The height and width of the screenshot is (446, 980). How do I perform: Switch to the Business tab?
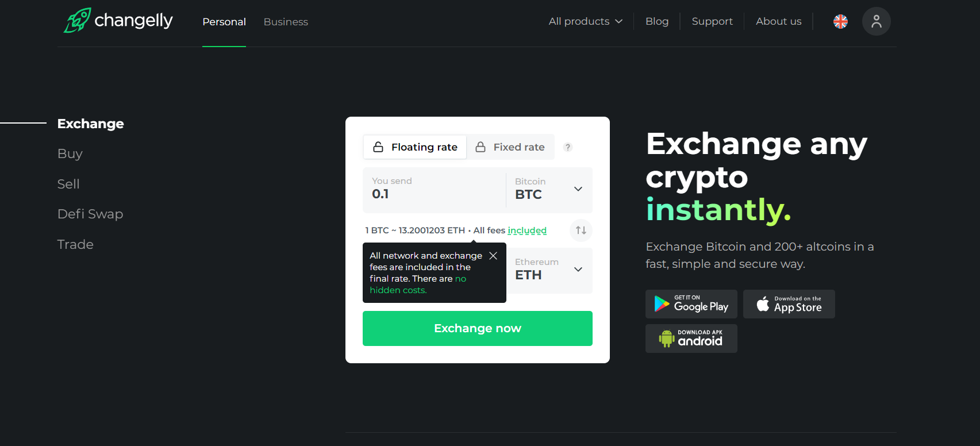pos(286,22)
